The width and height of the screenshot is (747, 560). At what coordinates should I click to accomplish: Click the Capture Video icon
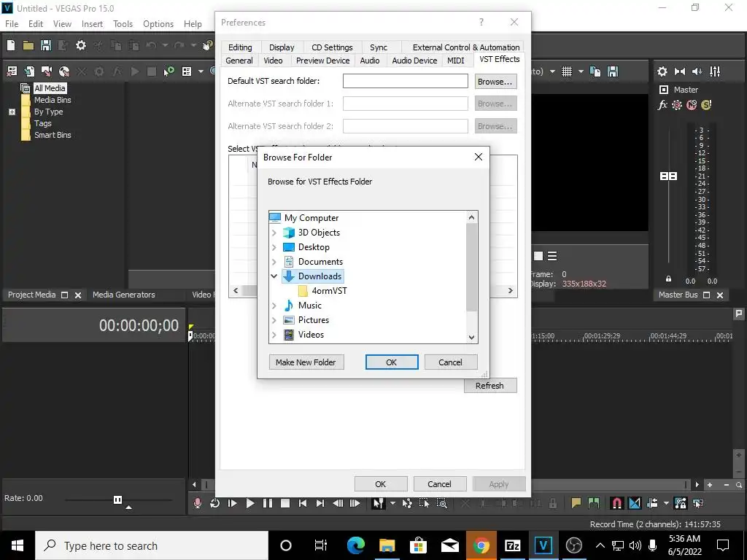tap(47, 71)
